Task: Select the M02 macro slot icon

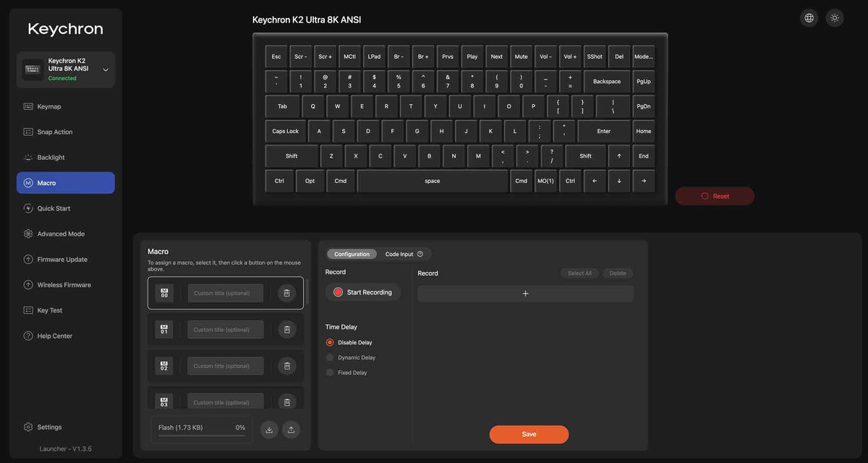Action: click(x=164, y=366)
